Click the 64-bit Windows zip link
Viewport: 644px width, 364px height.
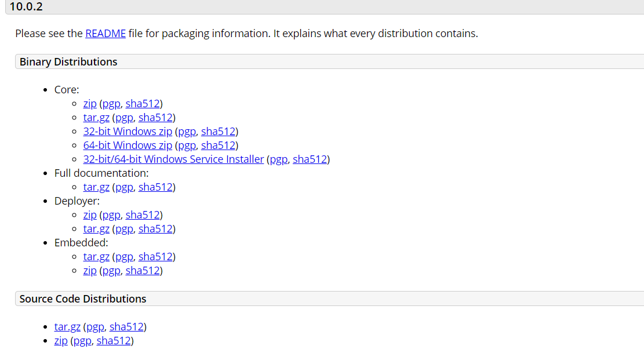pos(128,145)
